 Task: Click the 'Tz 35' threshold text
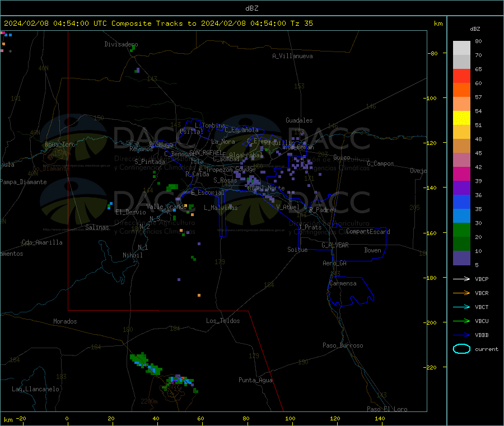pos(301,24)
